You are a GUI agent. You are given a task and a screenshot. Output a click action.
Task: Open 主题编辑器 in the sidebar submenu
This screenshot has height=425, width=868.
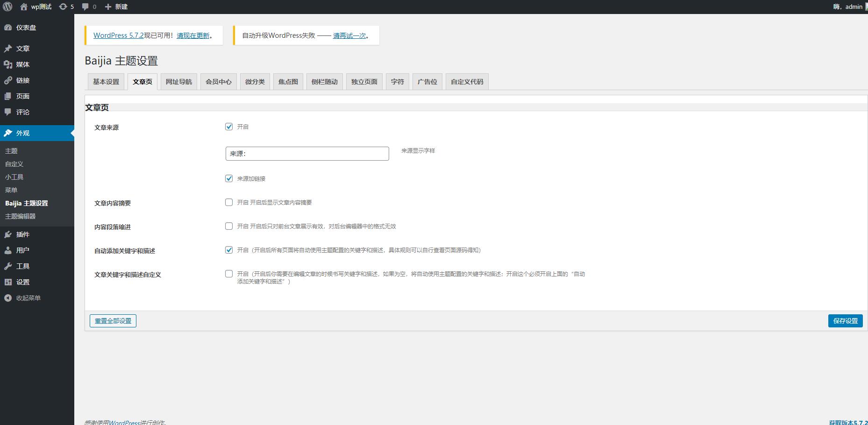pyautogui.click(x=20, y=216)
